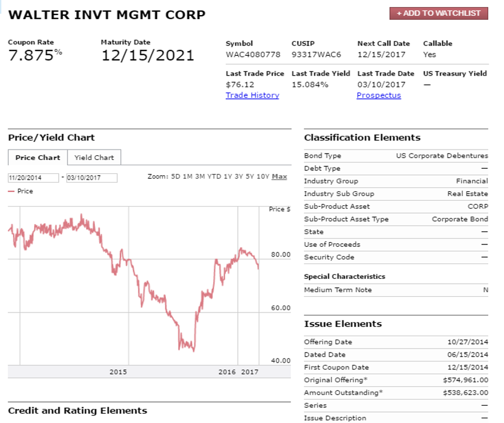Viewport: 504px width, 423px height.
Task: Click the last trade yield 15.084%
Action: (310, 84)
